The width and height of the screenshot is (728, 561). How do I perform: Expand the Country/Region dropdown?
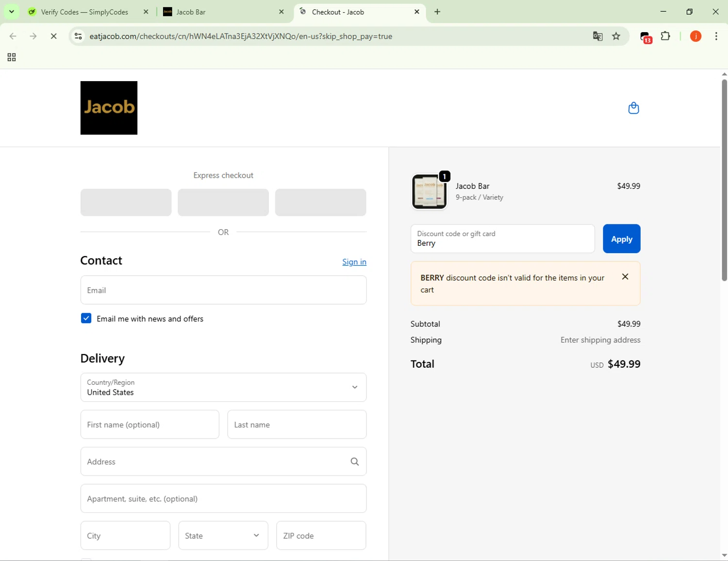(223, 388)
